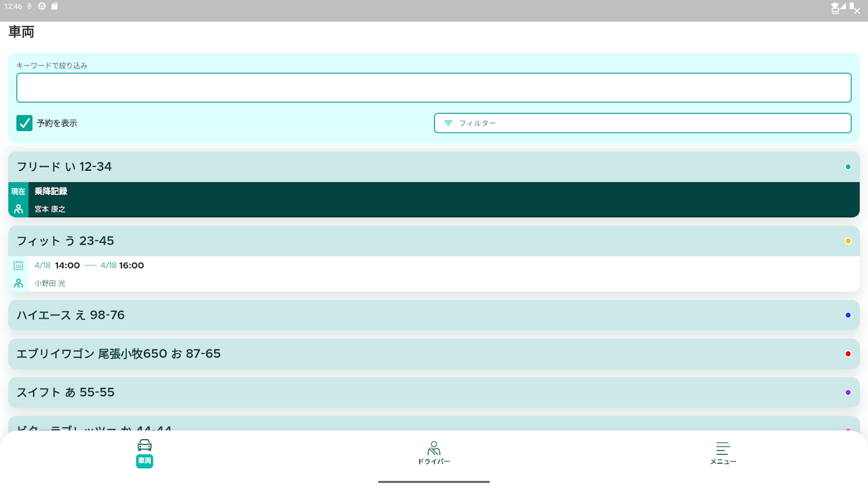Select エブリイワゴン 尾張小牧650 お 87-65 row
Screen dimensions: 868x488
(x=434, y=354)
